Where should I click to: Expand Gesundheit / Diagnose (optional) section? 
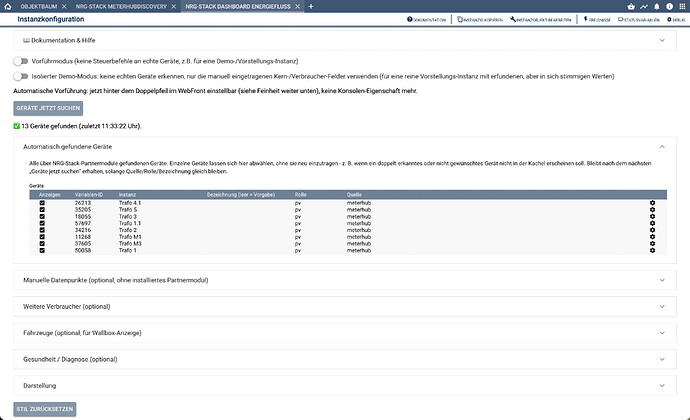(x=345, y=359)
